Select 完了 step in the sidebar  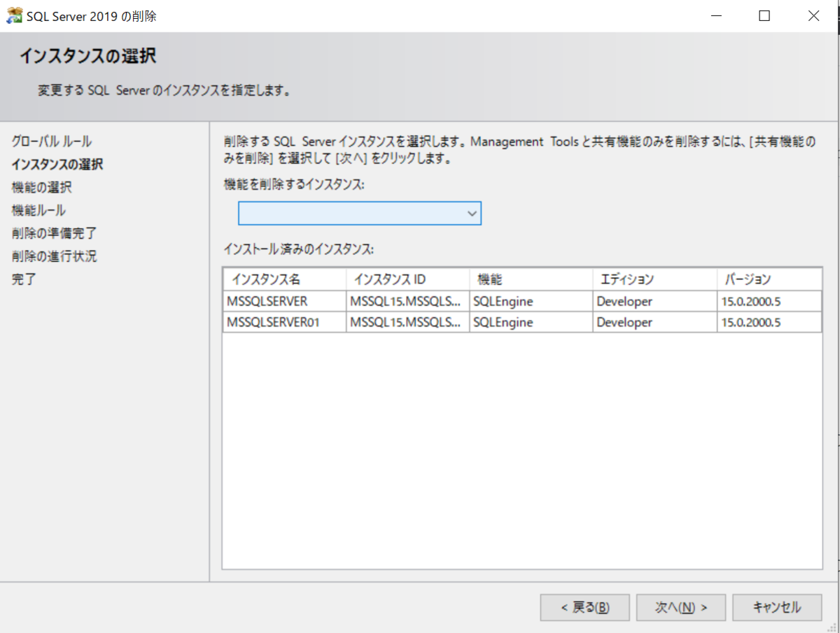coord(23,279)
